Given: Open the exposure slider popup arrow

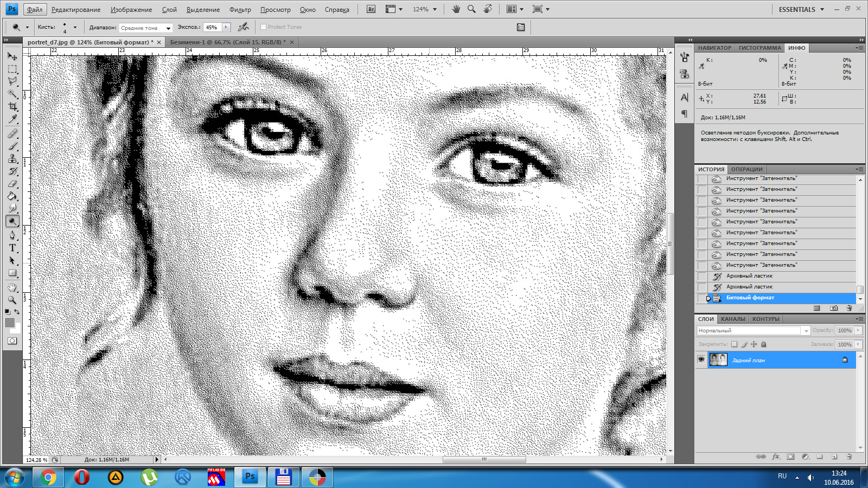Looking at the screenshot, I should pos(226,27).
